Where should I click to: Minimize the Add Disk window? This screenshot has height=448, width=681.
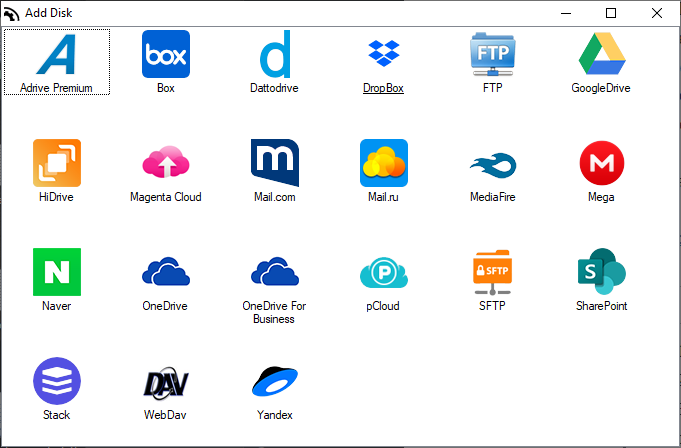[x=565, y=13]
